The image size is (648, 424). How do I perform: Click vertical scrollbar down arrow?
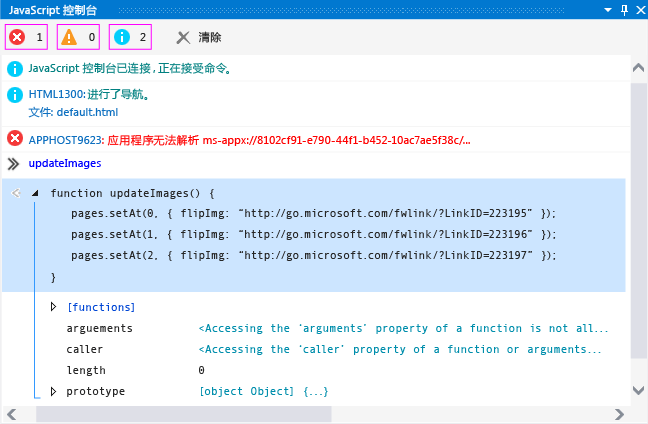(x=639, y=390)
